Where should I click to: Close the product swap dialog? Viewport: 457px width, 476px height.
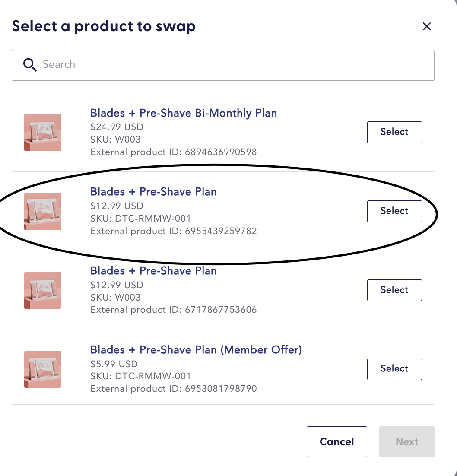coord(427,26)
